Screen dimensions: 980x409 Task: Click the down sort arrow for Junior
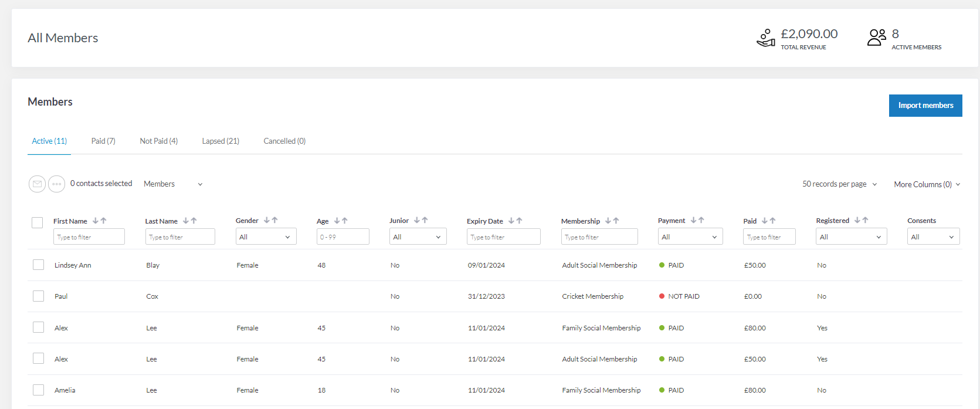[417, 220]
